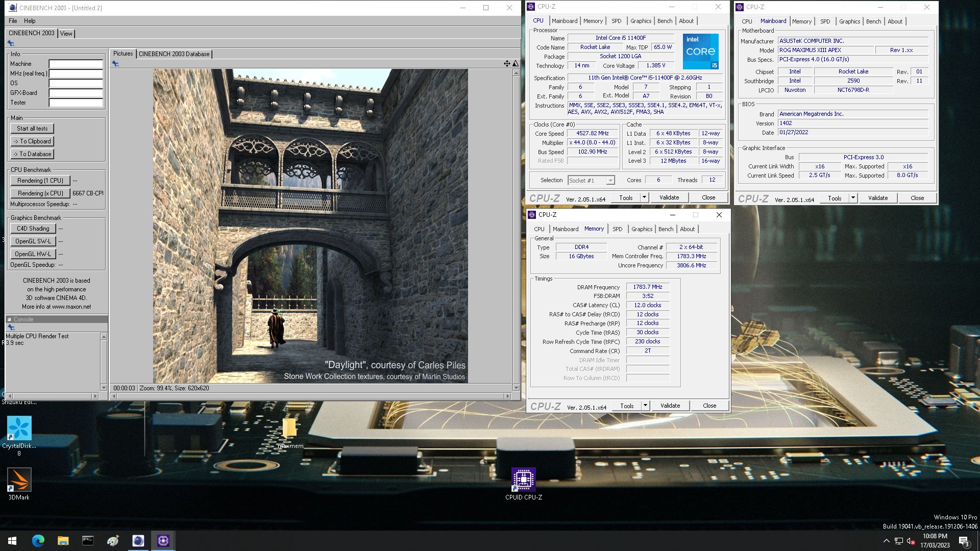Click the network tray icon
The width and height of the screenshot is (980, 551).
(898, 541)
